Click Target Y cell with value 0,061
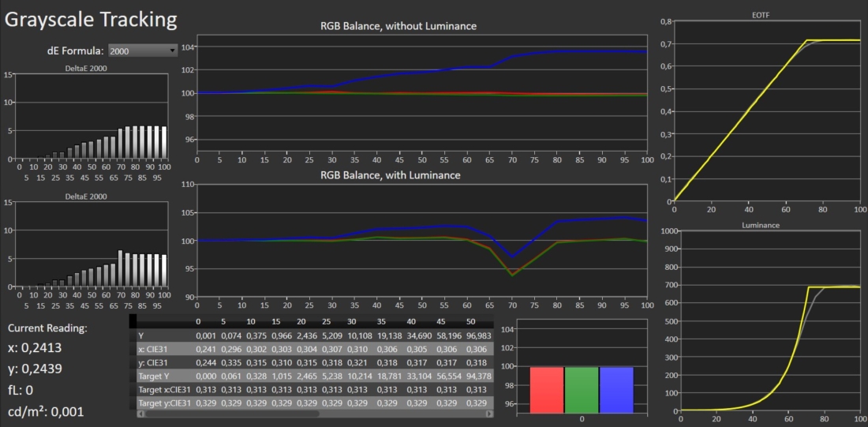 pyautogui.click(x=231, y=376)
